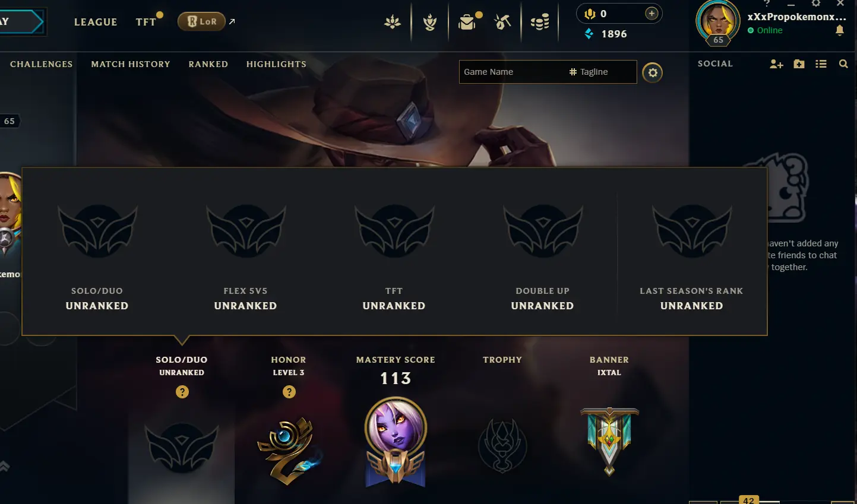Image resolution: width=857 pixels, height=504 pixels.
Task: Open the Highlights tab
Action: (x=276, y=64)
